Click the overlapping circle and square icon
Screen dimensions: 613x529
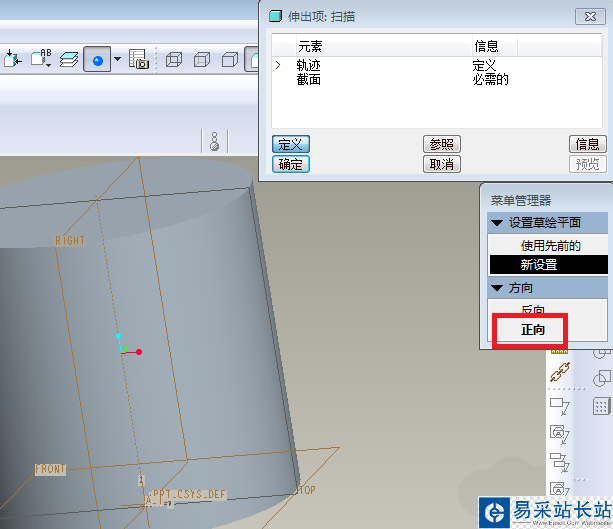[601, 378]
